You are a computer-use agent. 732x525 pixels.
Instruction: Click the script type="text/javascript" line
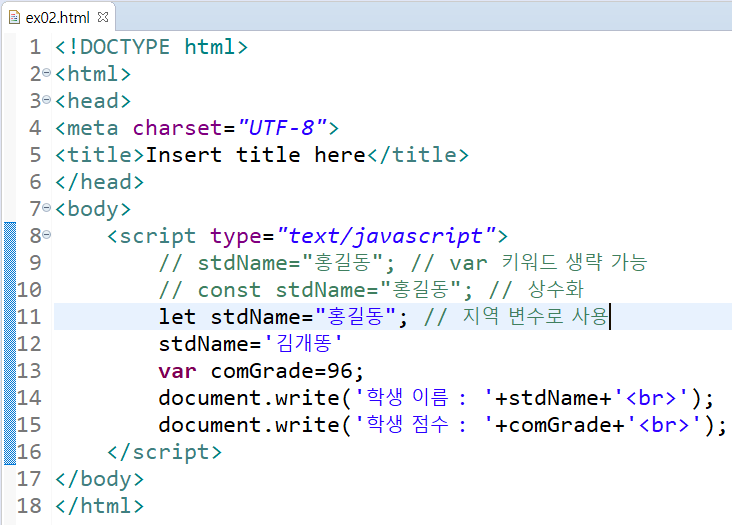pyautogui.click(x=307, y=236)
